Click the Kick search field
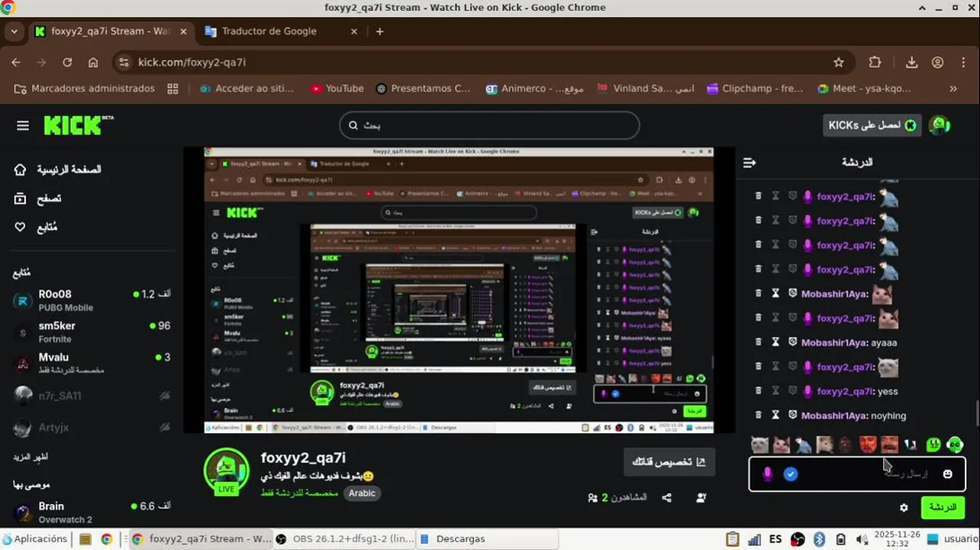The height and width of the screenshot is (550, 980). (x=489, y=125)
